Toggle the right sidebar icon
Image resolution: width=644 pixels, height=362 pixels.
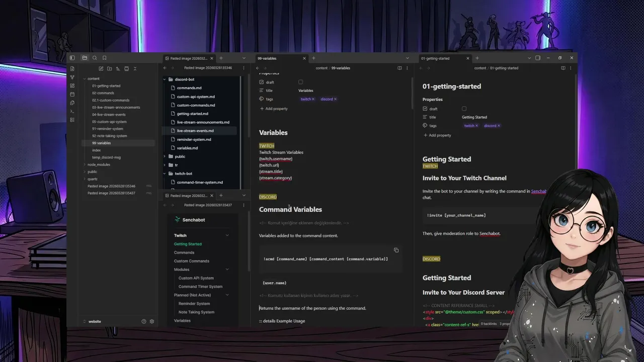point(538,58)
